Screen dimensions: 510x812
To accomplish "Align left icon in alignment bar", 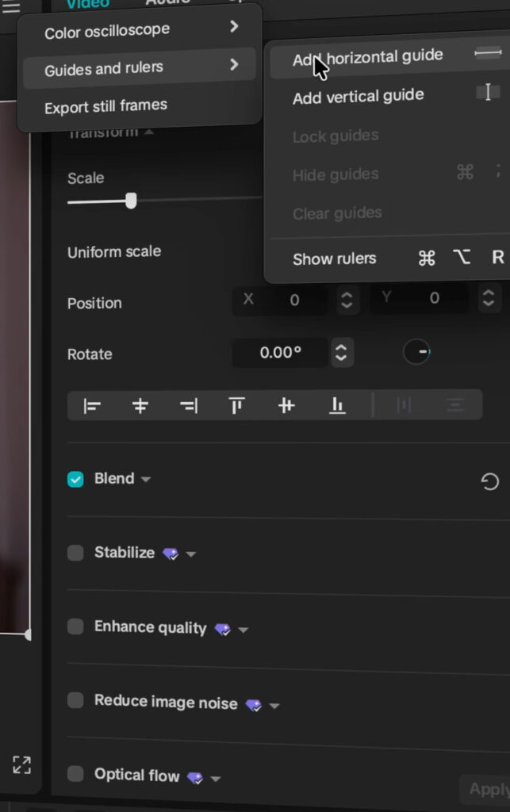I will point(92,406).
